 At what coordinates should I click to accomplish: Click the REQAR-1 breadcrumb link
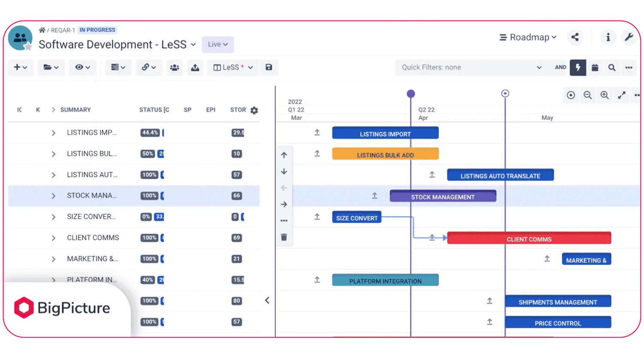(62, 30)
